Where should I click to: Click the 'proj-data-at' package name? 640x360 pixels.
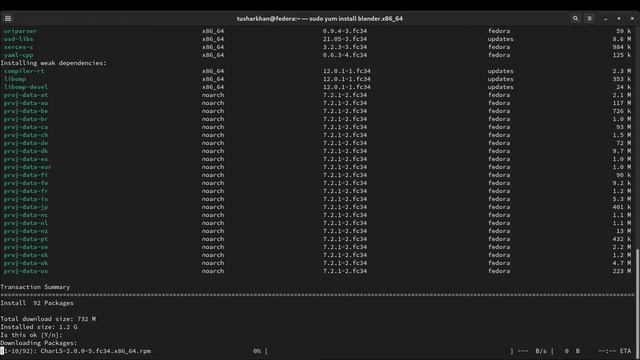(26, 95)
